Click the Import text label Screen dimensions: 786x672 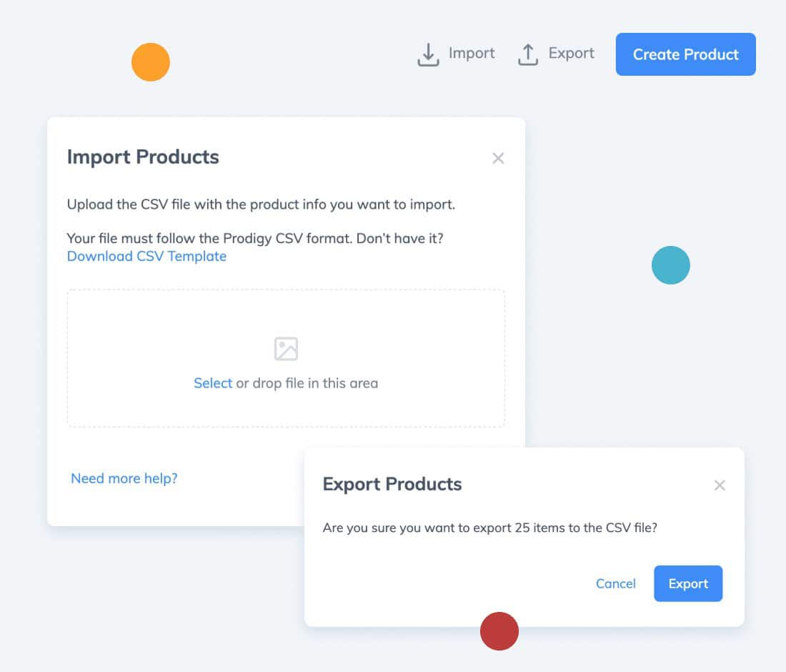[471, 53]
